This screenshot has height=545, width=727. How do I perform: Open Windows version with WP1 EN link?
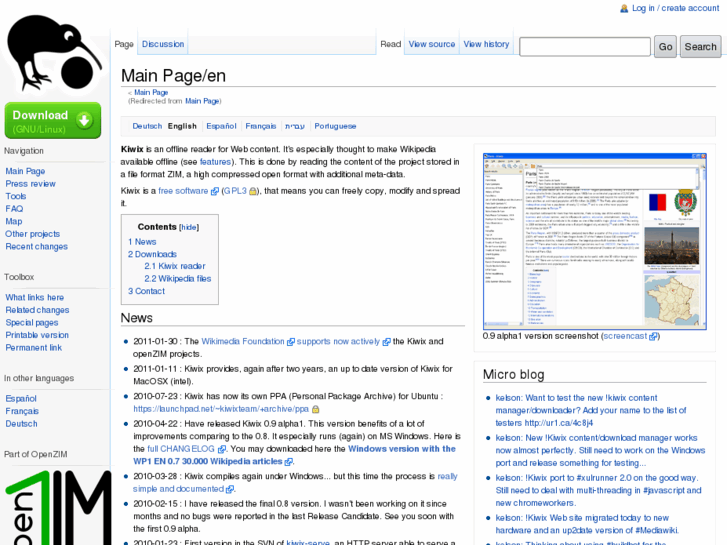(294, 455)
